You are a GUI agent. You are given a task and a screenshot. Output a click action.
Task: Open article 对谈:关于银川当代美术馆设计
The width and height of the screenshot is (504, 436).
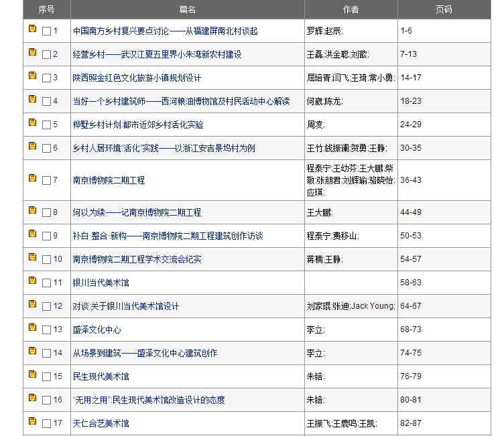click(126, 307)
